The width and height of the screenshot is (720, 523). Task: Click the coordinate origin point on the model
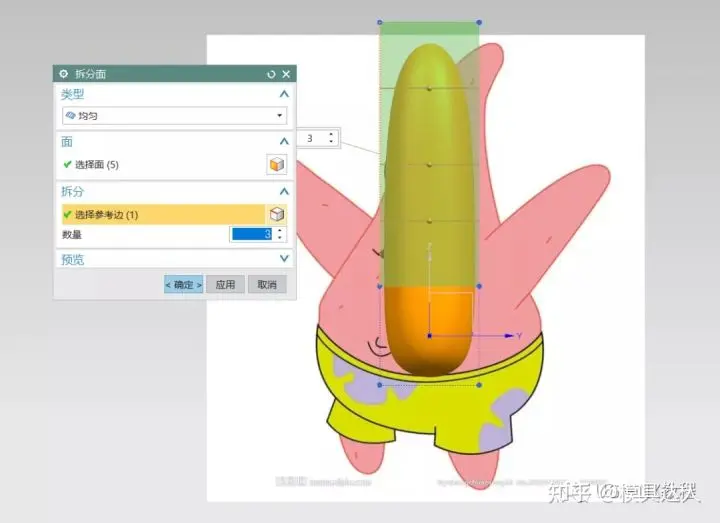[429, 336]
